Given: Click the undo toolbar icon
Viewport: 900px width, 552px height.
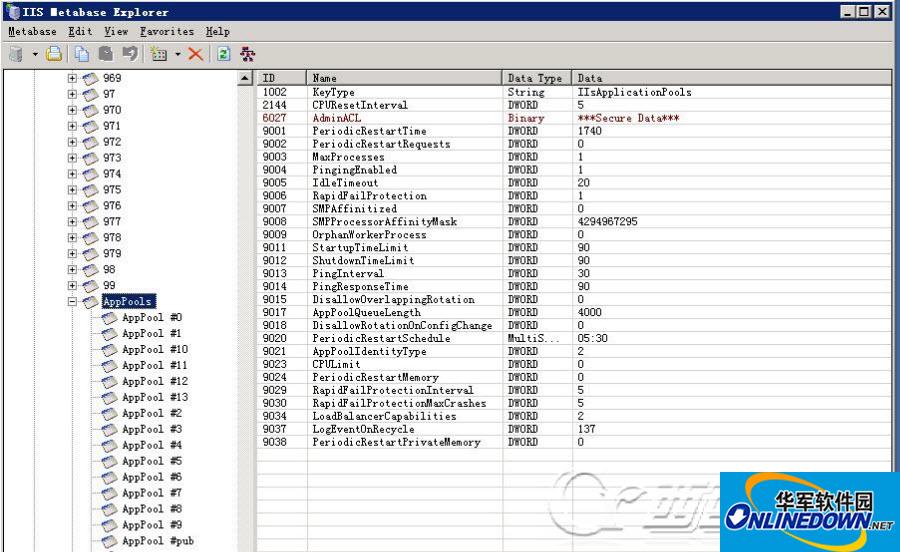Looking at the screenshot, I should click(130, 54).
